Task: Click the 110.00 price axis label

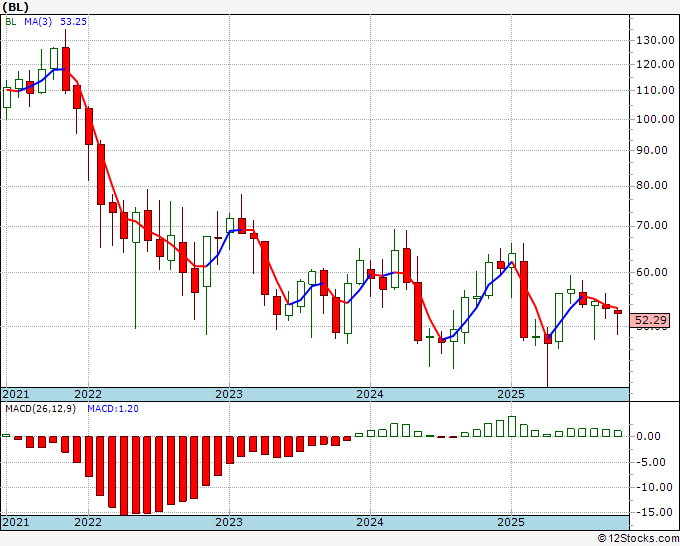Action: point(655,90)
